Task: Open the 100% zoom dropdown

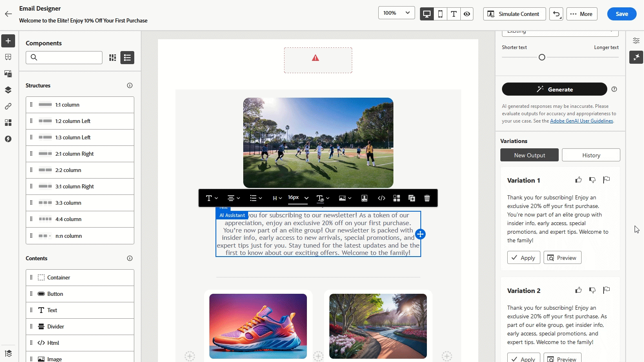Action: [397, 13]
